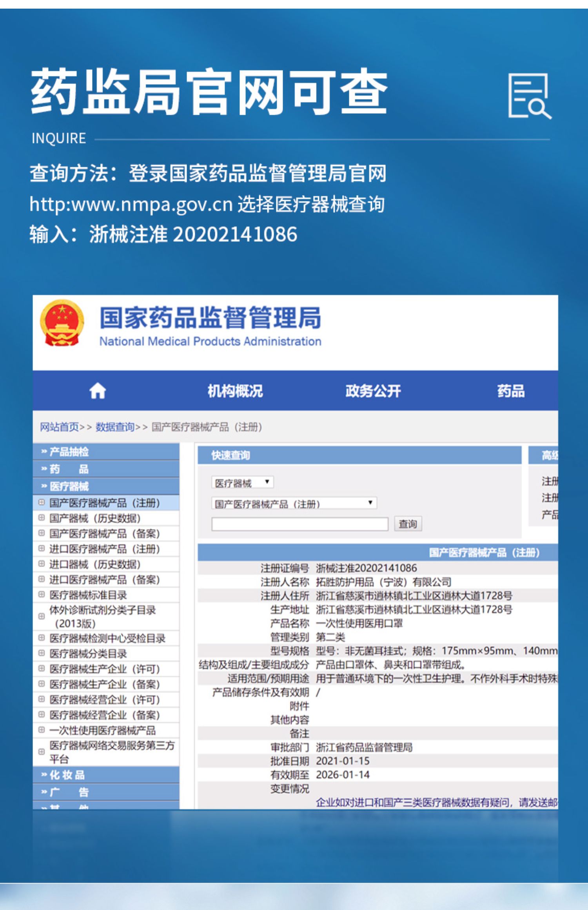Select 国产医疗器械产品（备案） in sidebar
This screenshot has width=588, height=910.
106,533
